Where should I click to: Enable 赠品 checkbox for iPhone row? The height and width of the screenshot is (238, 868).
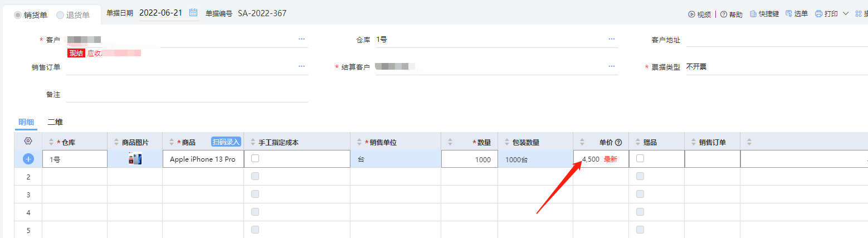(x=640, y=158)
